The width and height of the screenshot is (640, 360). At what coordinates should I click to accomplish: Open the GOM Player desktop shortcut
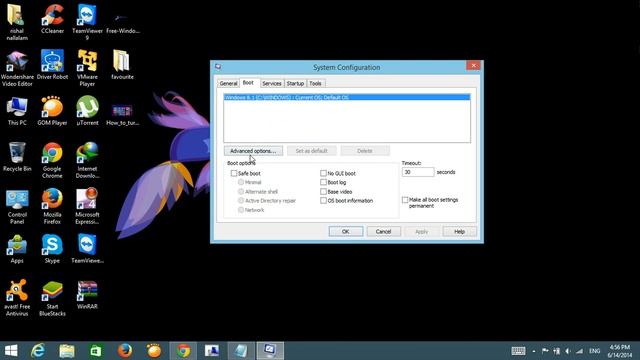coord(52,111)
